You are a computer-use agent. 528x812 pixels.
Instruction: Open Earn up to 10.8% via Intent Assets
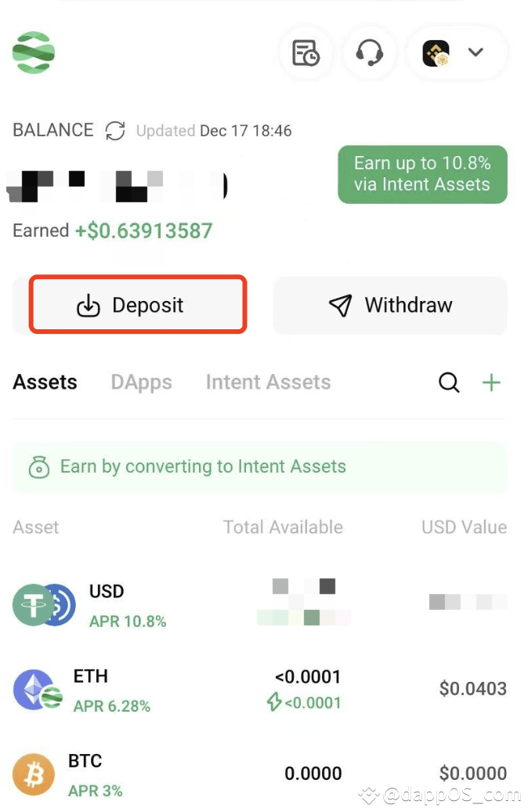pos(422,174)
